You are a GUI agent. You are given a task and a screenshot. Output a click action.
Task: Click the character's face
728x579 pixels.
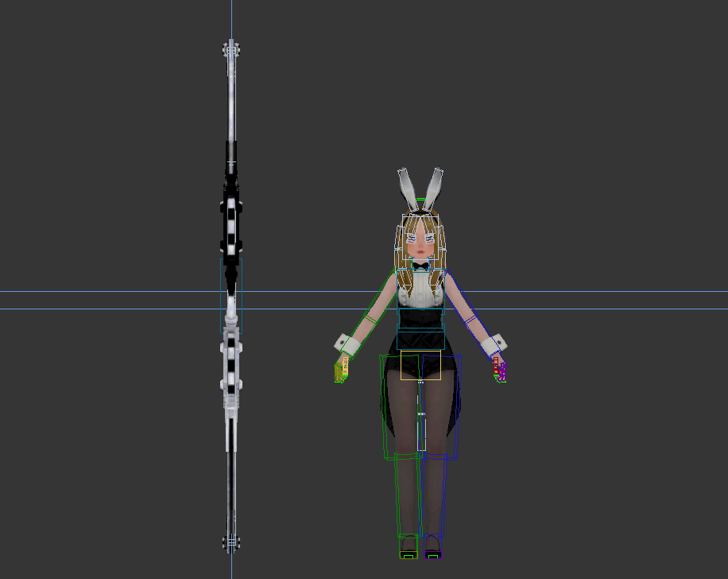tap(420, 242)
